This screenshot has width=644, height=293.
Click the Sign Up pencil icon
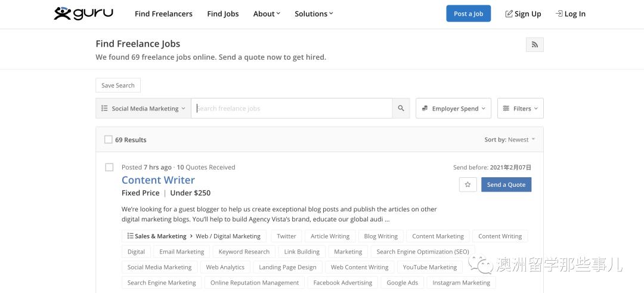509,14
